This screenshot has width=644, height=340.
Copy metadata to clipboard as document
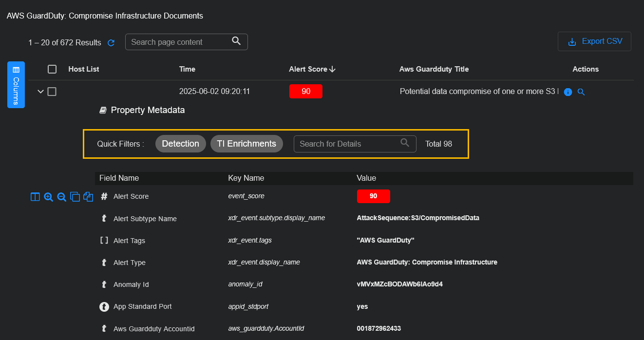88,197
